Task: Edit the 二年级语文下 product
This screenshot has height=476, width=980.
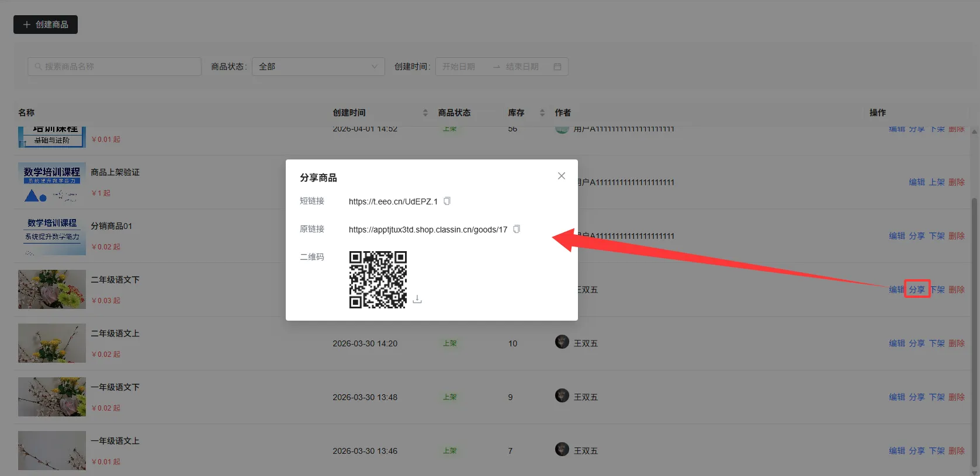Action: (897, 290)
